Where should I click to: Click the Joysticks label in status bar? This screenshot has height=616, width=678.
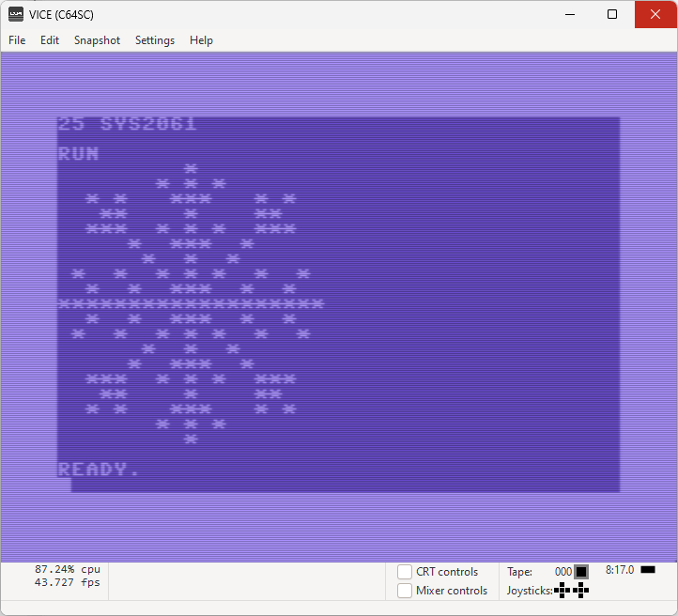tap(529, 591)
